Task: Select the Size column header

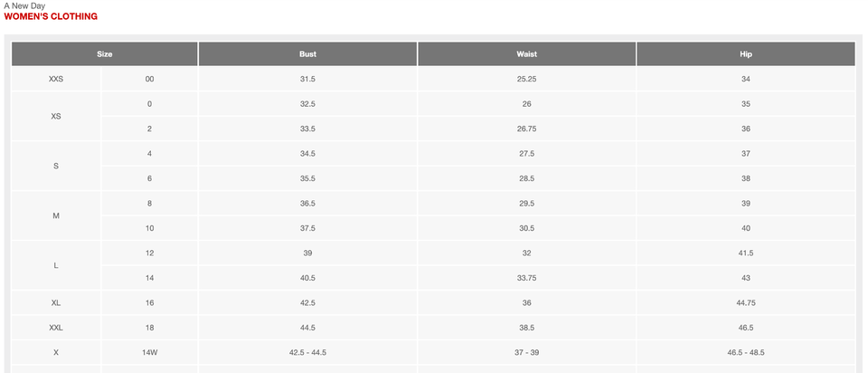Action: [x=105, y=54]
